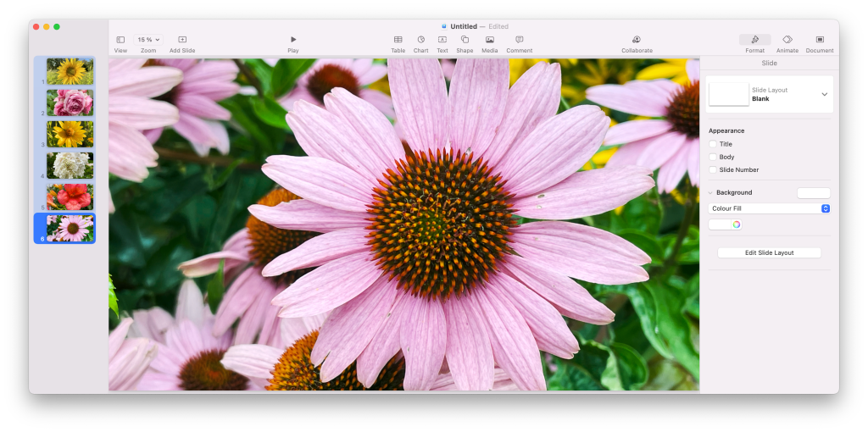Click the Blank slide layout preview

tap(729, 95)
